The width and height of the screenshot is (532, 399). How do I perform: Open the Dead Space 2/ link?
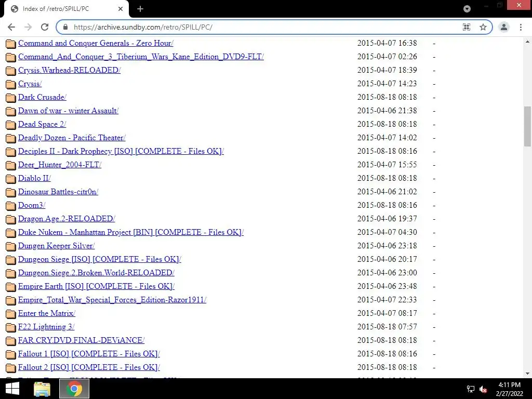tap(42, 124)
